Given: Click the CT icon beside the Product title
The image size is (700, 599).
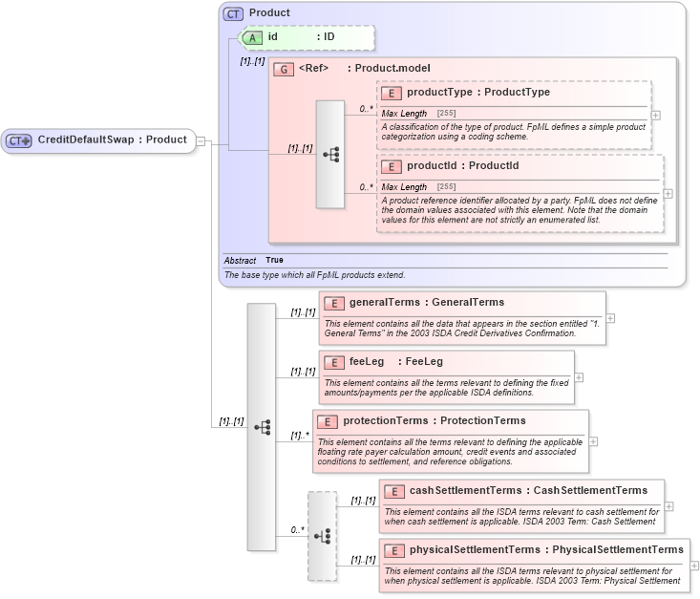Looking at the screenshot, I should pyautogui.click(x=233, y=13).
